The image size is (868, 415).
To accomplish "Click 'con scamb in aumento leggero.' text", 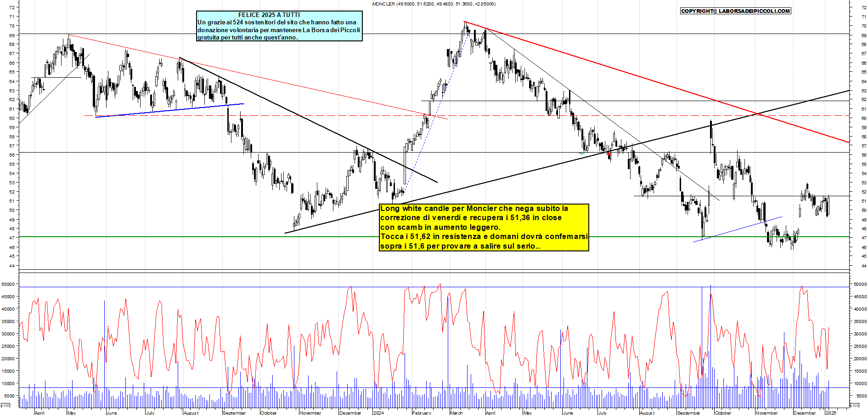I will coord(440,227).
